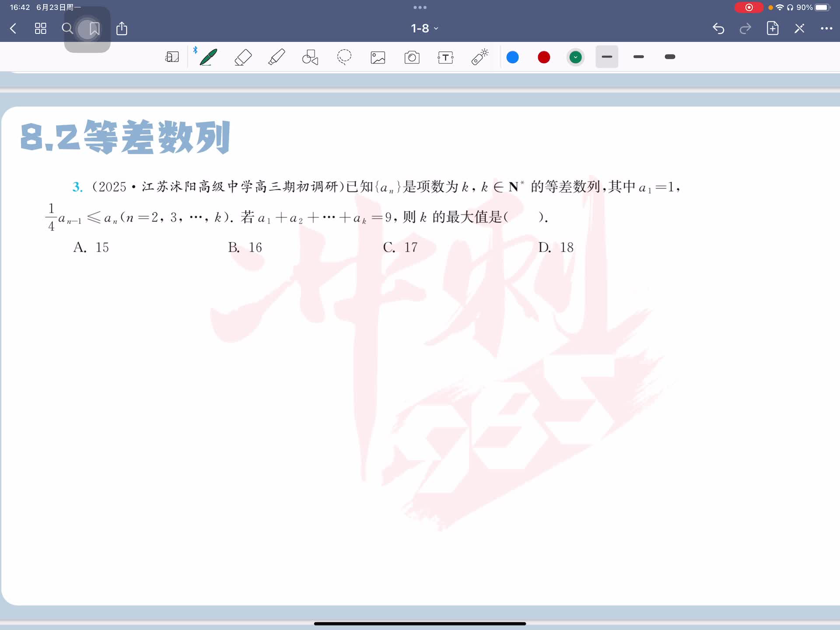Open the page thumbnails grid view

point(41,28)
